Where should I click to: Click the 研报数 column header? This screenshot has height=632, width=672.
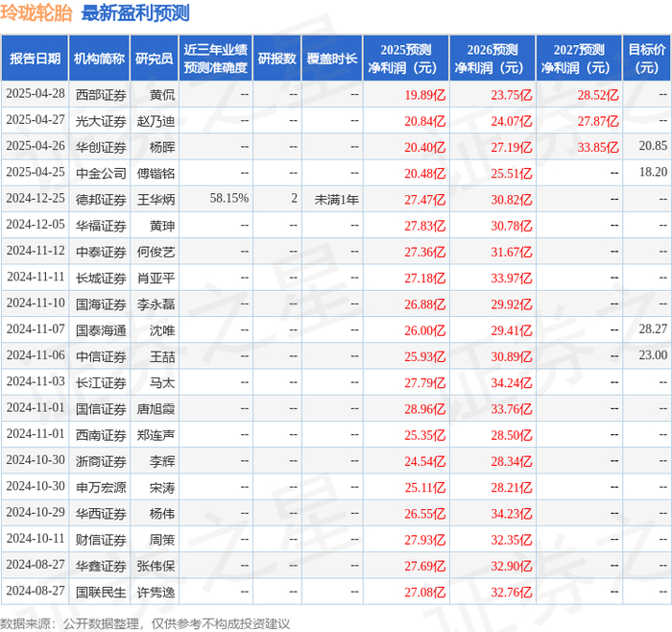[277, 59]
